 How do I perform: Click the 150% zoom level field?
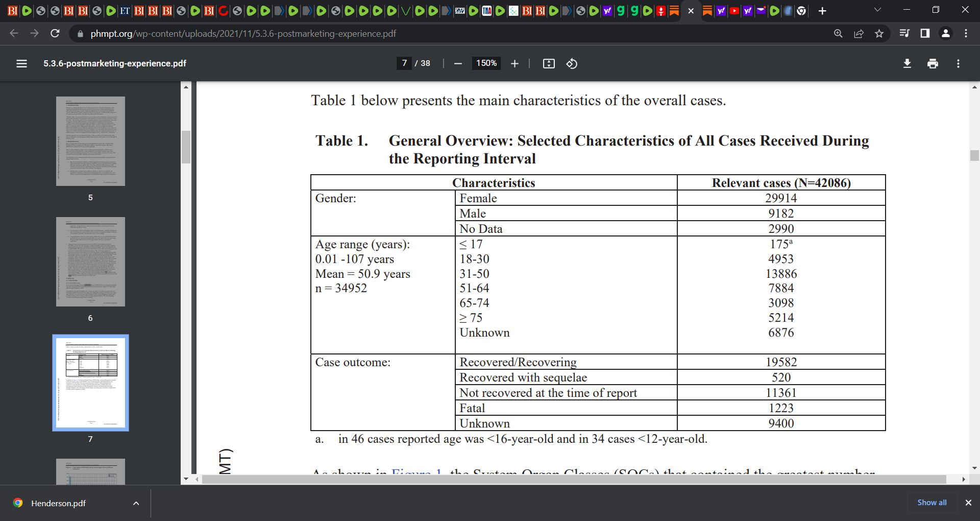tap(486, 63)
